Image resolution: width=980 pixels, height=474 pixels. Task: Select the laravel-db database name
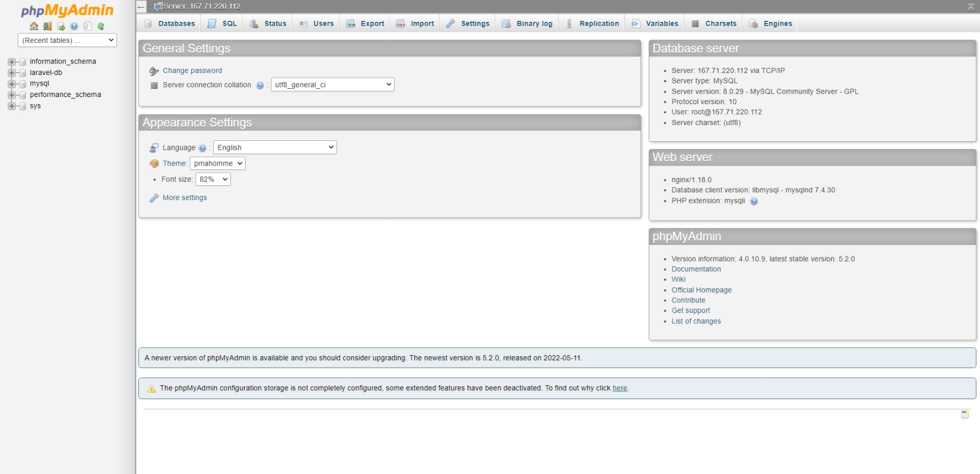46,72
